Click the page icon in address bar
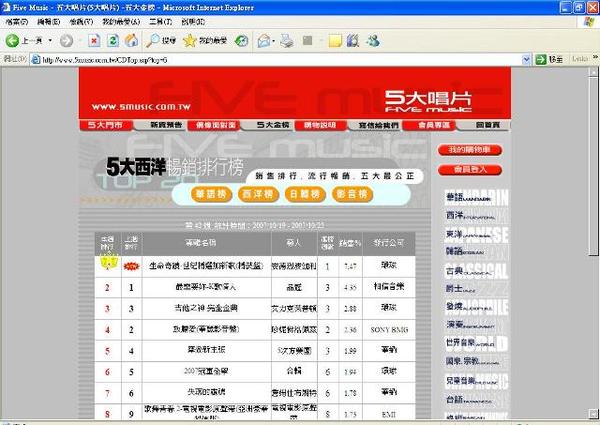Image resolution: width=600 pixels, height=425 pixels. tap(36, 59)
